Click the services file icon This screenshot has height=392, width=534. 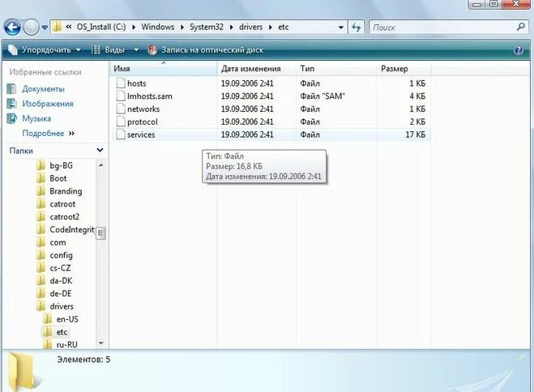(121, 134)
